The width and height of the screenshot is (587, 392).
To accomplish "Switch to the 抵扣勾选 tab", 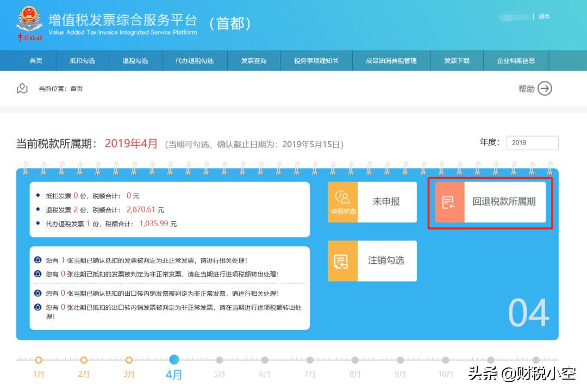I will coord(82,60).
